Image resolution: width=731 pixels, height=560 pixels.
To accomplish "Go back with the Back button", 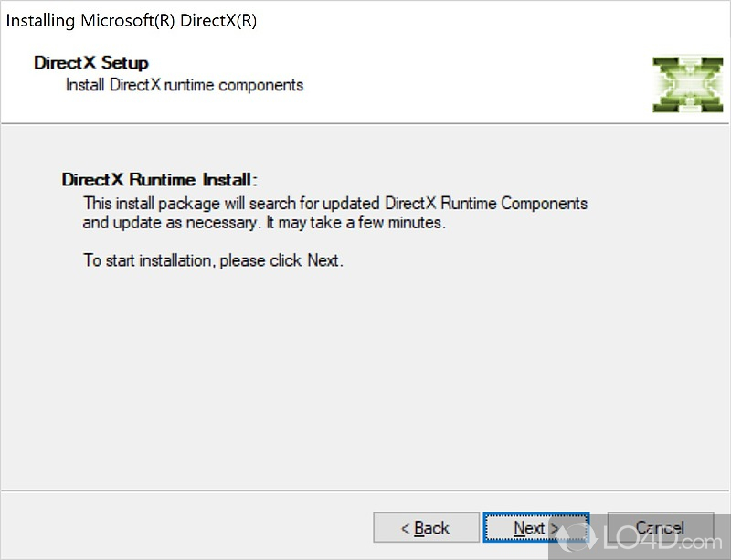I will point(426,528).
